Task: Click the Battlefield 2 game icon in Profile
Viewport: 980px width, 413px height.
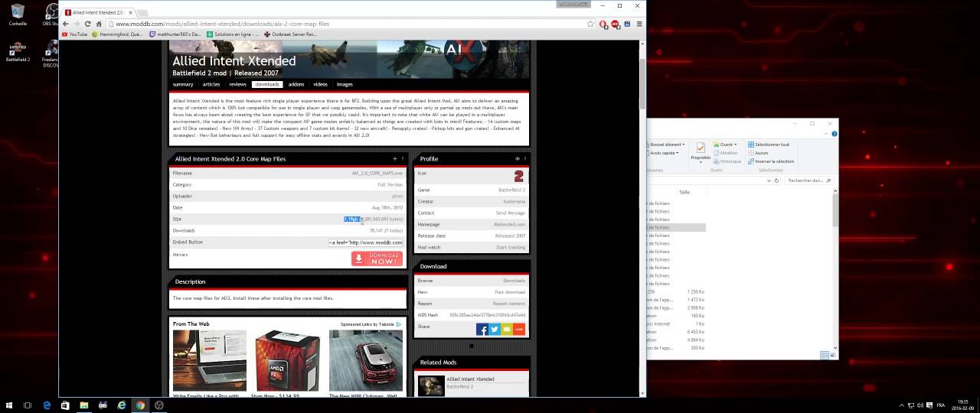Action: [519, 176]
